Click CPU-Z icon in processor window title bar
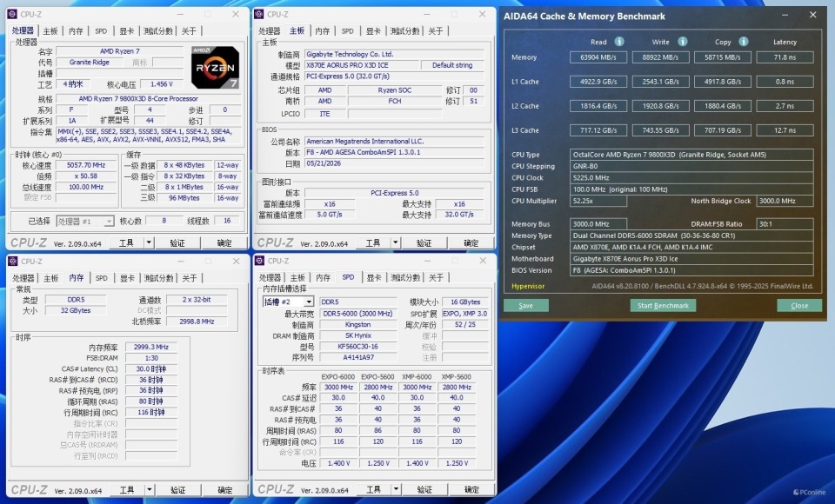This screenshot has width=835, height=504. [x=13, y=15]
